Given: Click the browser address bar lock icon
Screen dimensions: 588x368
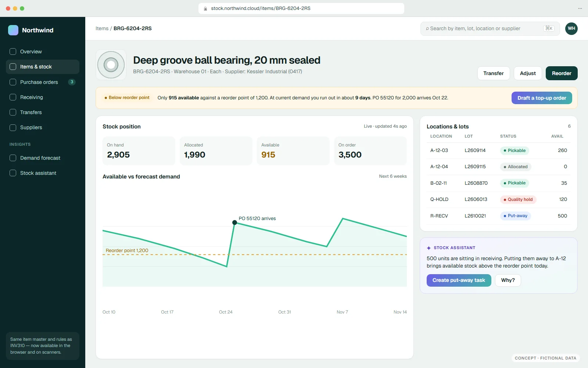Looking at the screenshot, I should point(205,8).
